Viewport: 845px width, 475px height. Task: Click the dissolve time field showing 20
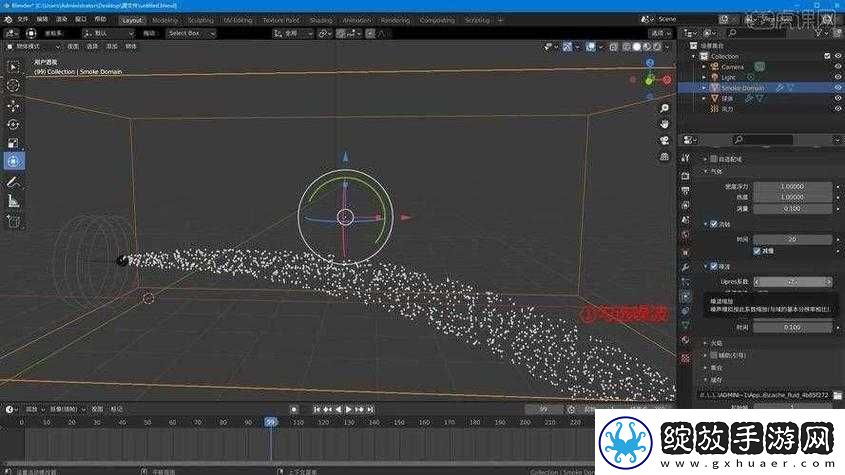tap(792, 239)
